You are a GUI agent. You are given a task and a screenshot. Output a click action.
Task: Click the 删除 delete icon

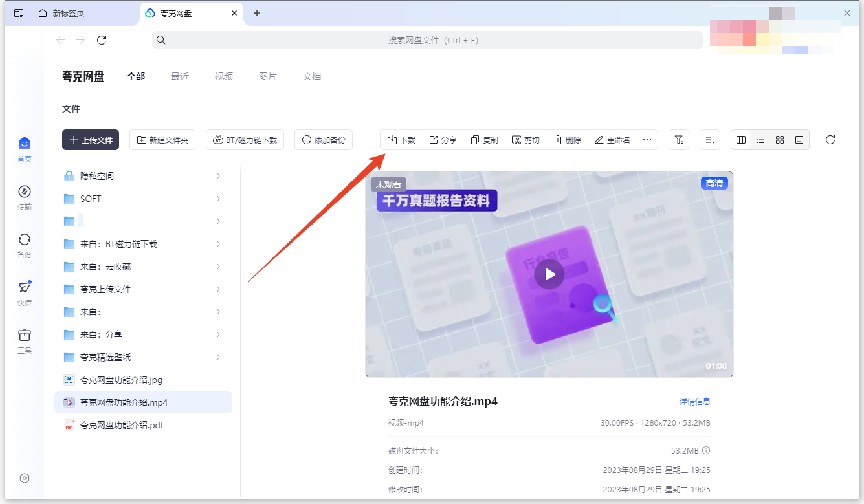[x=567, y=139]
